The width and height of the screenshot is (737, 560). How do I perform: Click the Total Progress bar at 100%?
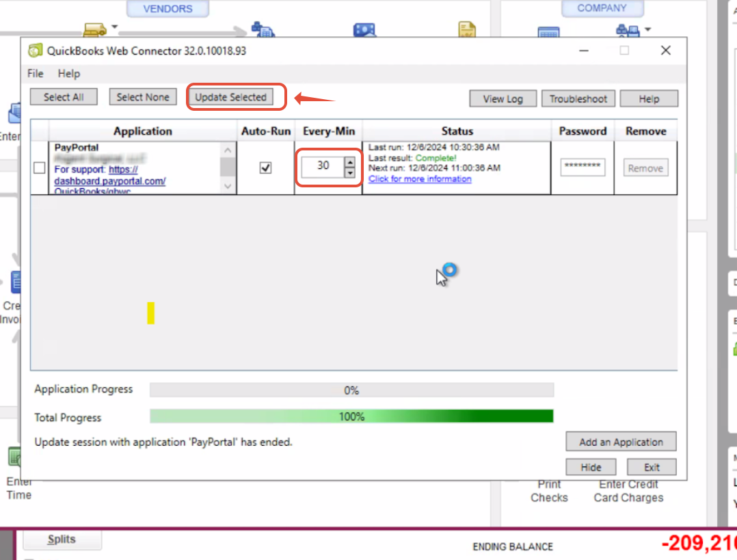click(x=351, y=416)
